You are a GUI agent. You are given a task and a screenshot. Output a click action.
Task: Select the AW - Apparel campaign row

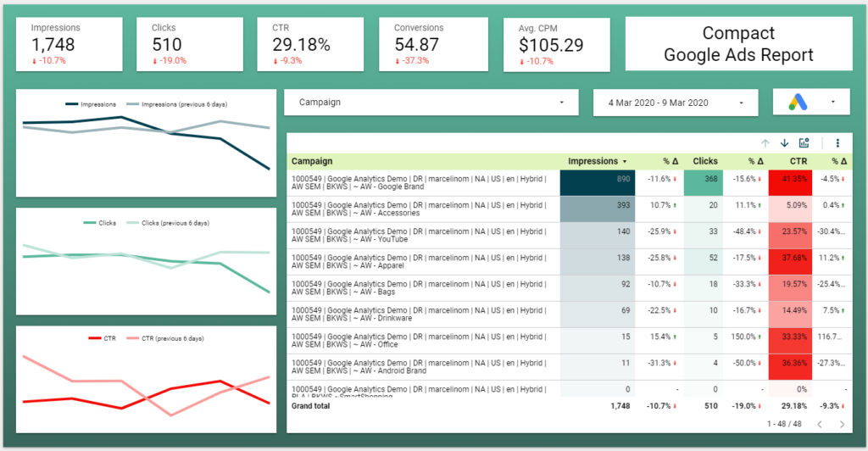[x=569, y=262]
